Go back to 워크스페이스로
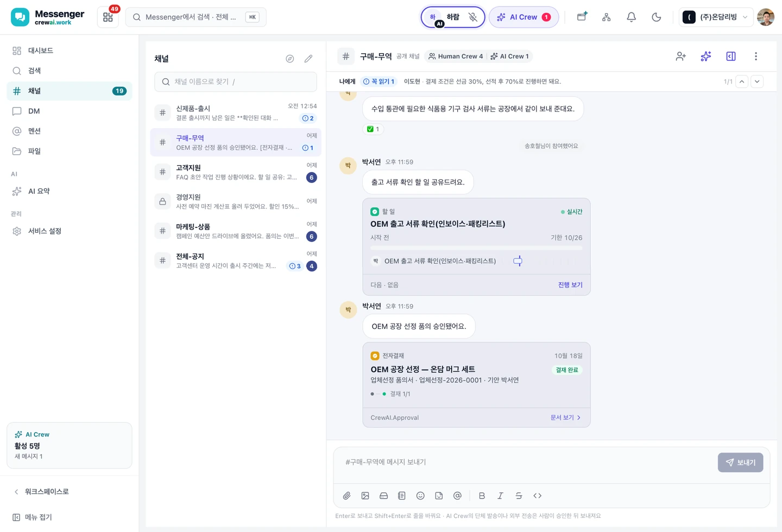 point(70,491)
